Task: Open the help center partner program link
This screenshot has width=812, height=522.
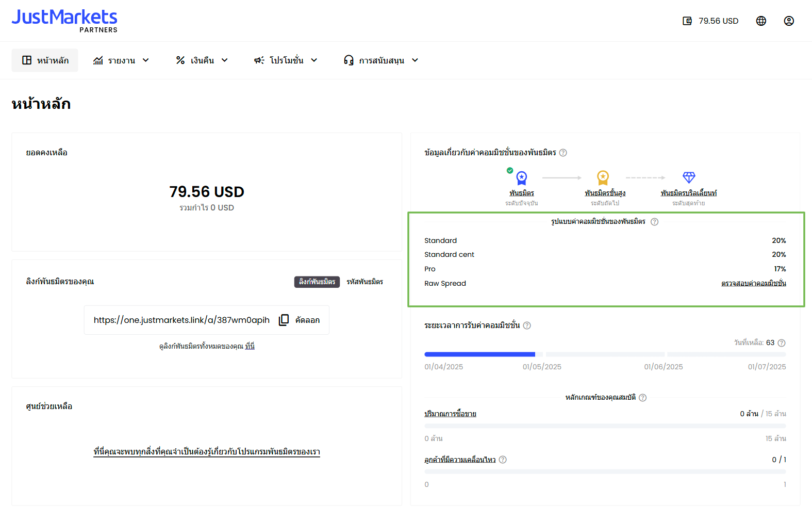Action: [207, 452]
